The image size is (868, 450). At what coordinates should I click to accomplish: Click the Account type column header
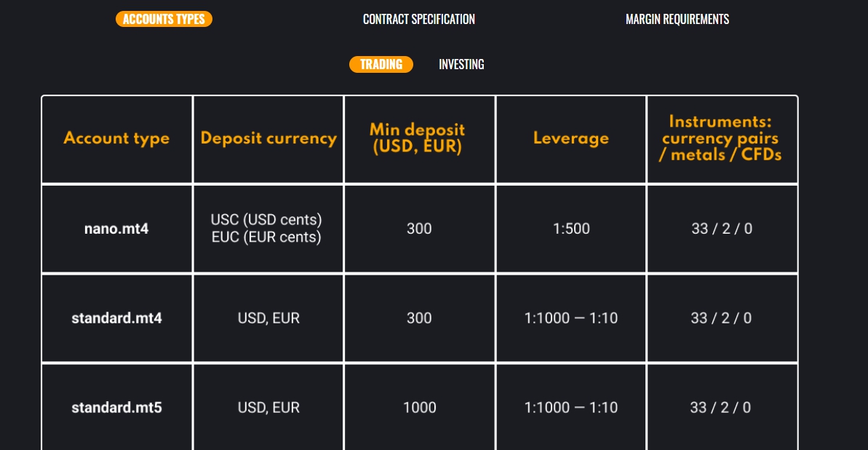117,138
